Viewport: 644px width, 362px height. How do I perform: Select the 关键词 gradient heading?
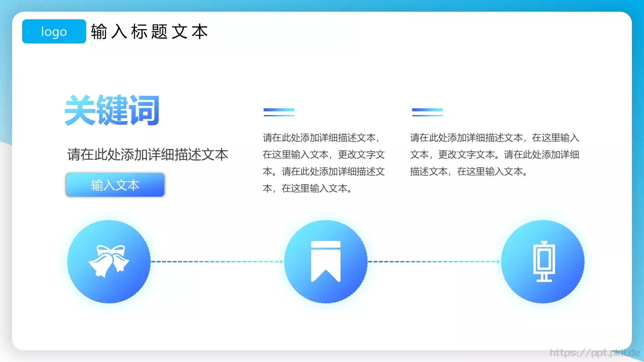[112, 110]
